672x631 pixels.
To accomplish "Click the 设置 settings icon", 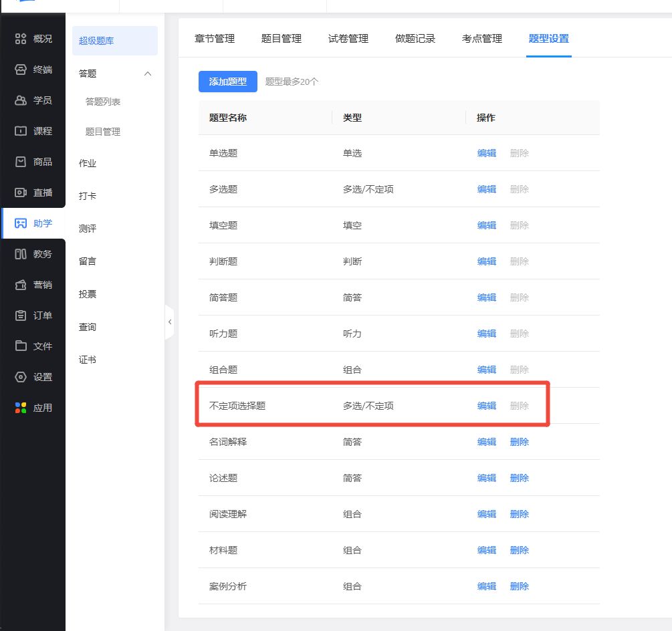I will [21, 377].
